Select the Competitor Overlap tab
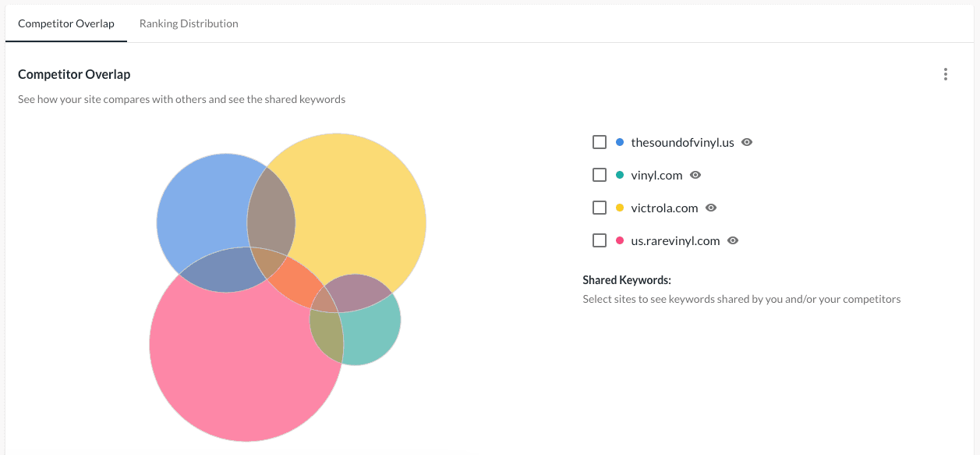Screen dimensions: 980x455 click(65, 23)
